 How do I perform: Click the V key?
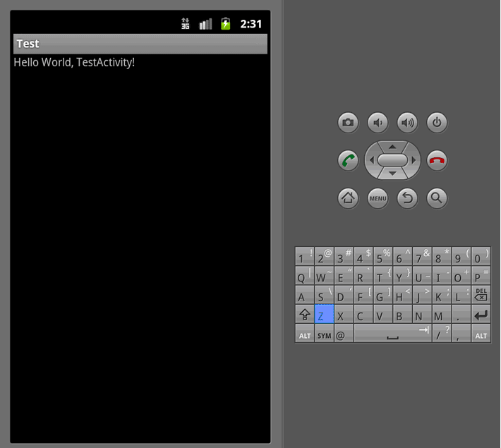[x=382, y=314]
